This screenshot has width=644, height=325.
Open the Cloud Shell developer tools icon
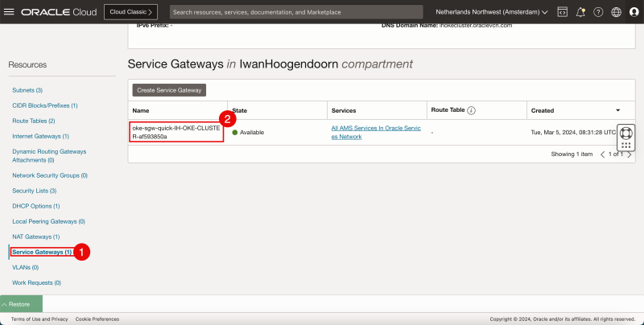coord(562,12)
